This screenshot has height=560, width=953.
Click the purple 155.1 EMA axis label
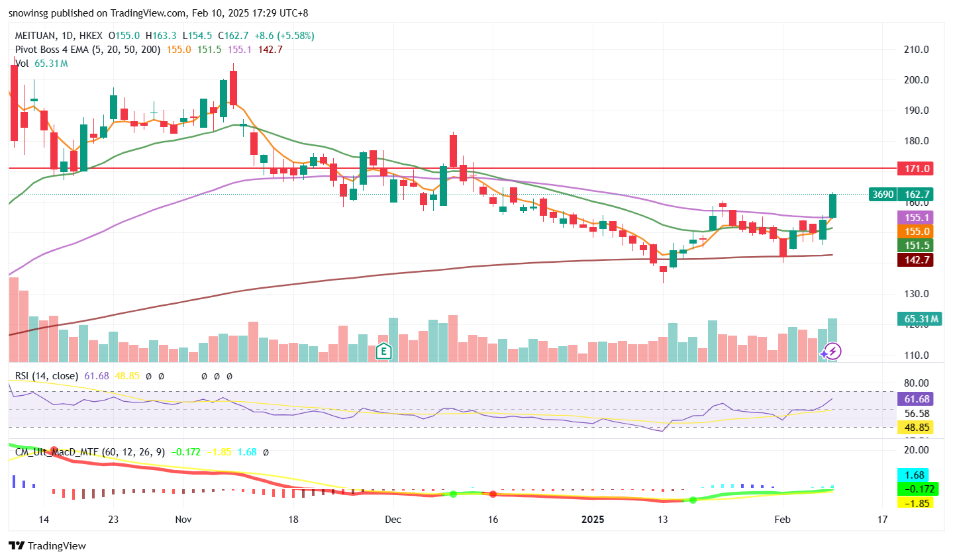click(x=915, y=218)
